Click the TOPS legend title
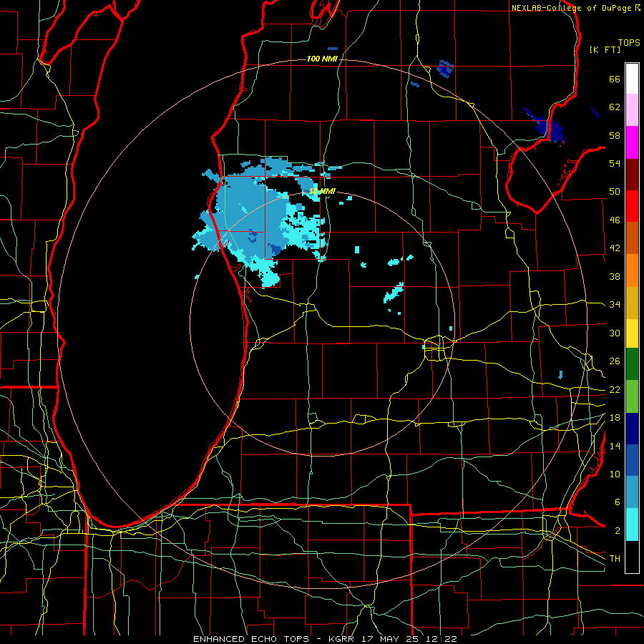Screen dimensions: 644x644 tap(629, 43)
